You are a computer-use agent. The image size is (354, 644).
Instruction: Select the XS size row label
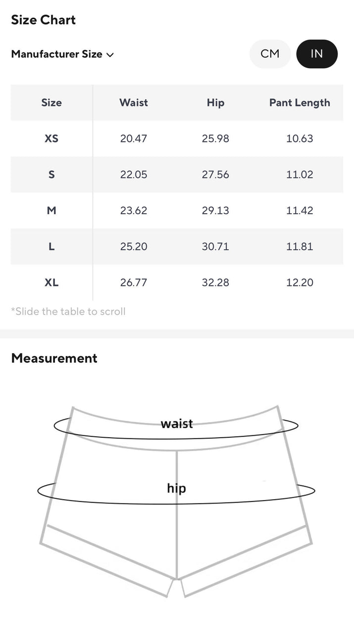51,138
